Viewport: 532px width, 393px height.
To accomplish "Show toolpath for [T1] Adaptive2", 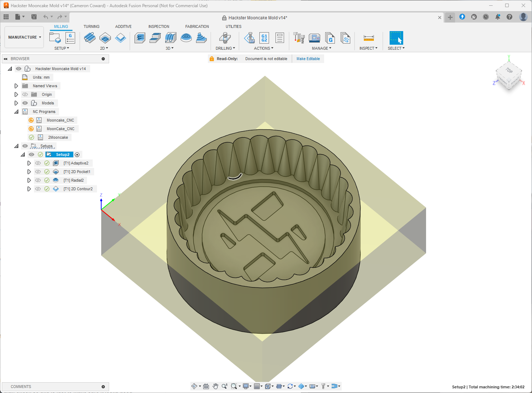I will 38,163.
